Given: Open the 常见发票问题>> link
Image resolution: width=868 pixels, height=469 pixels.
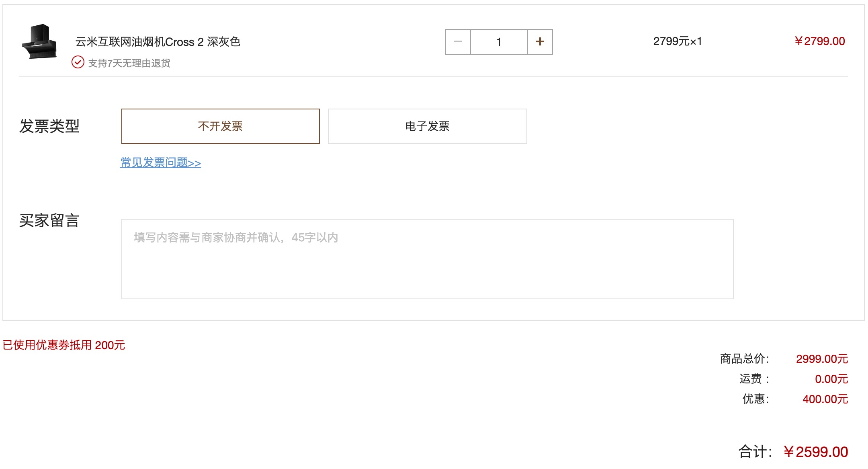Looking at the screenshot, I should pos(161,163).
